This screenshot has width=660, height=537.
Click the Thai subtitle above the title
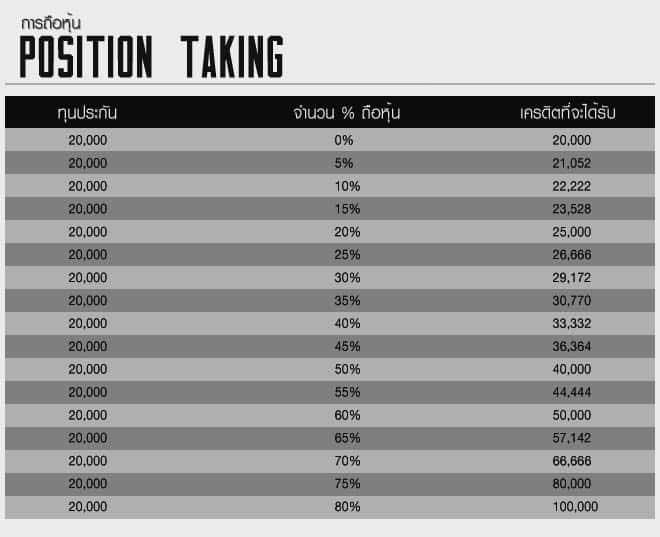51,23
